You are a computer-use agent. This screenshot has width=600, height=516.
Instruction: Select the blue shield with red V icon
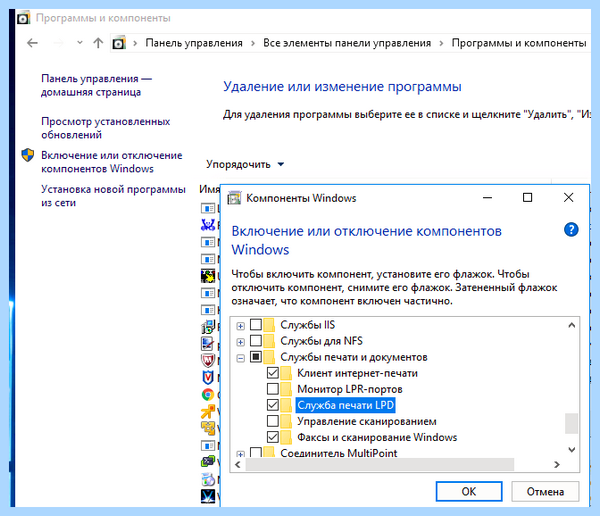[208, 377]
